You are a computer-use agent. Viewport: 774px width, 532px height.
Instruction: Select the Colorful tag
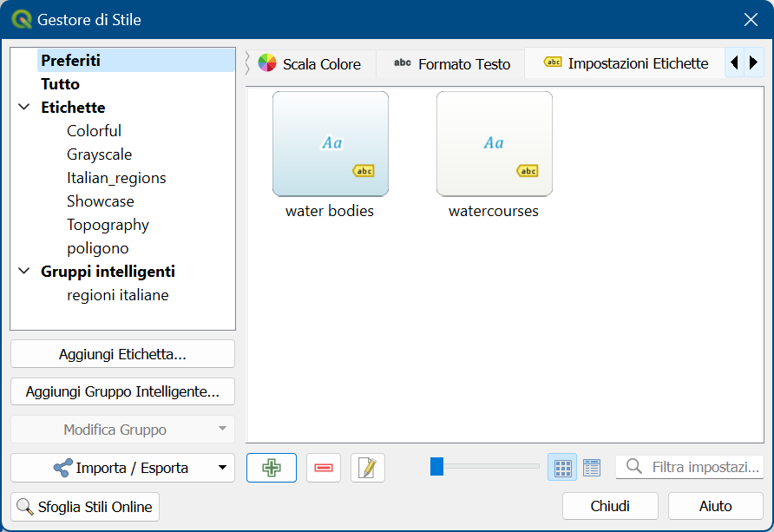coord(94,131)
